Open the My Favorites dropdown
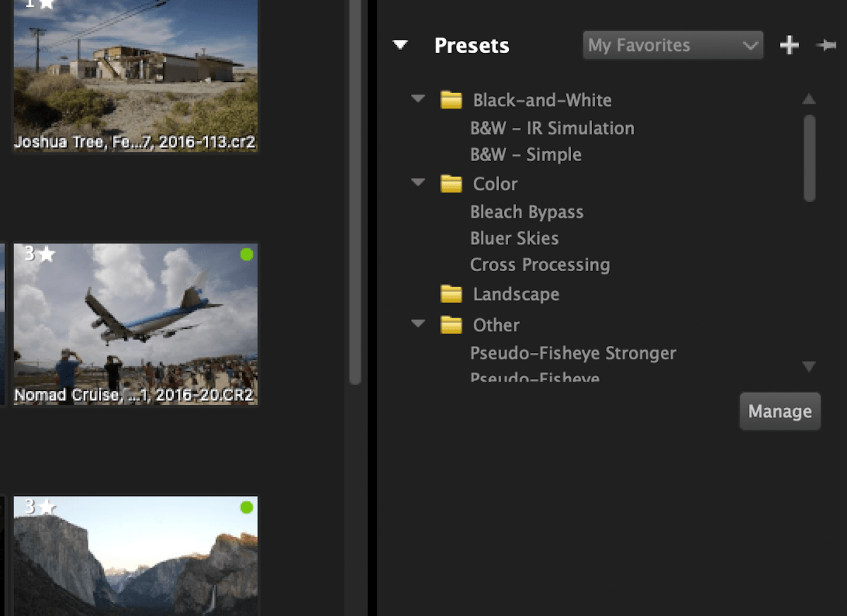Screen dimensions: 847x616 coord(672,44)
